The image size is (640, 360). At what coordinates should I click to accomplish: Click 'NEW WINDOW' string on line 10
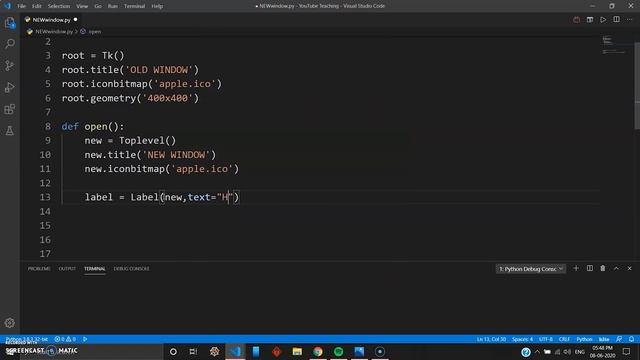176,155
